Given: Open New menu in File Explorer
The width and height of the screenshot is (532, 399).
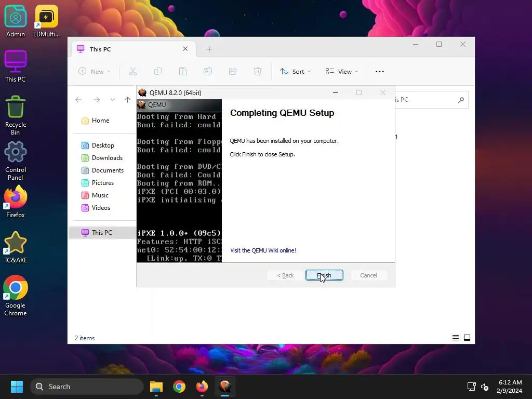Looking at the screenshot, I should pos(95,72).
